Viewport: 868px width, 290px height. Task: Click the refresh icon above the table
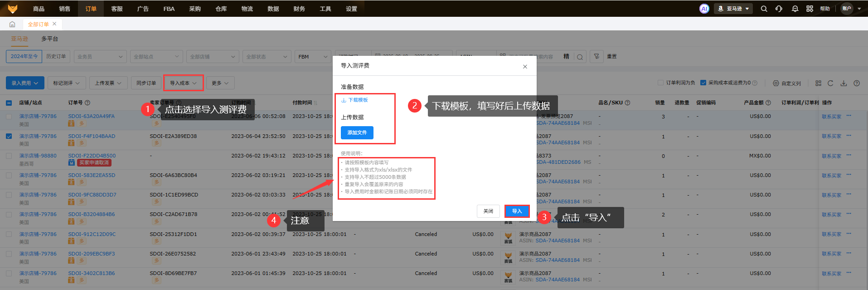[830, 83]
